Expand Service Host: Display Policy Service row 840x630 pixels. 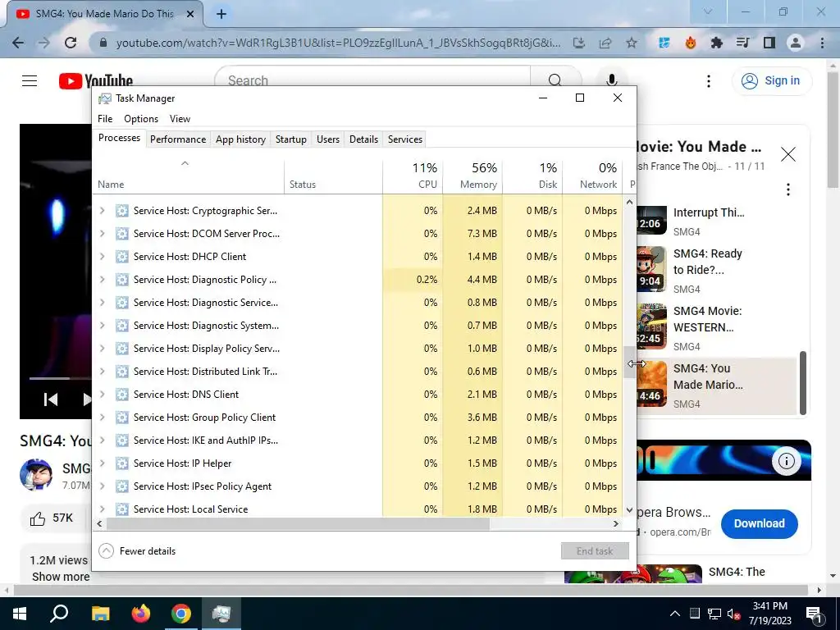pyautogui.click(x=103, y=348)
